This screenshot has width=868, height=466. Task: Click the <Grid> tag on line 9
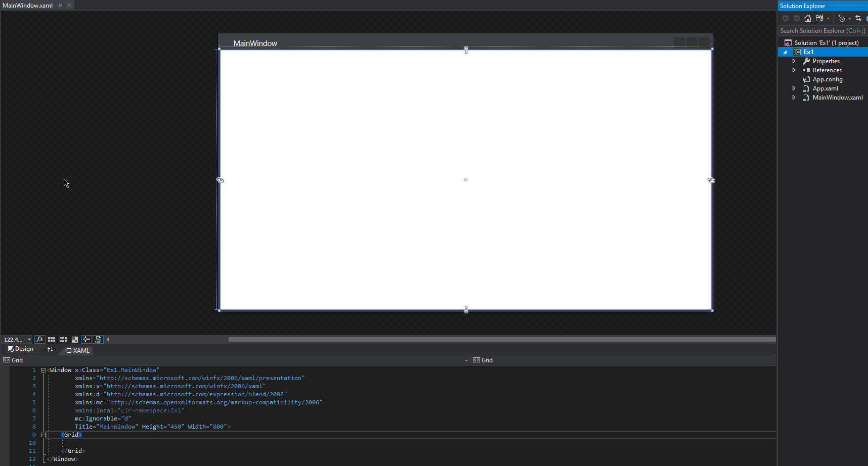pyautogui.click(x=71, y=435)
